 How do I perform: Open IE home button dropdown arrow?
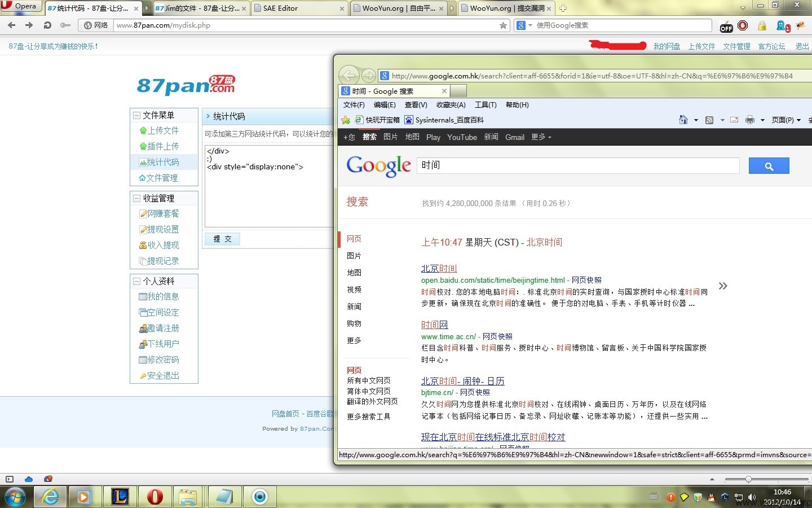click(x=696, y=120)
